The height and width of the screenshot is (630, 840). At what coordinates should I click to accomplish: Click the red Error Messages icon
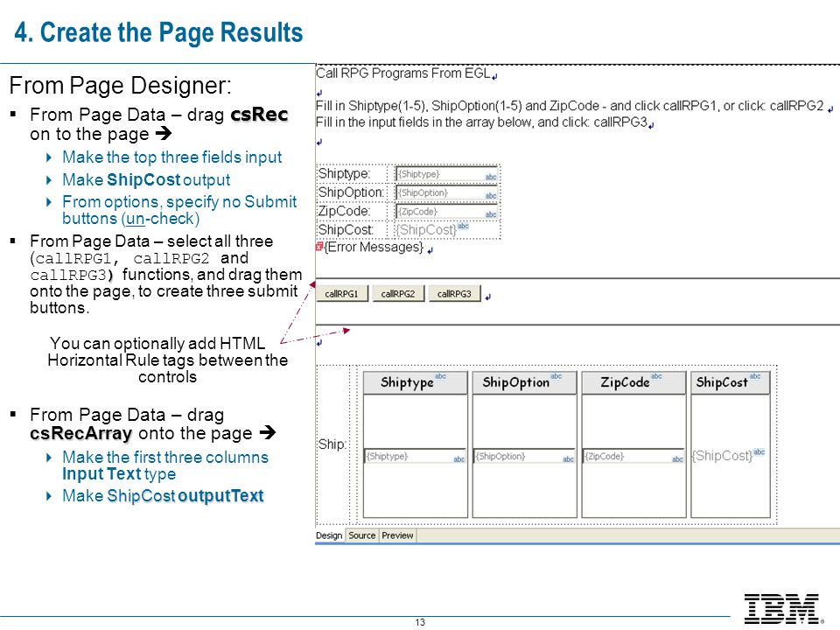click(319, 247)
